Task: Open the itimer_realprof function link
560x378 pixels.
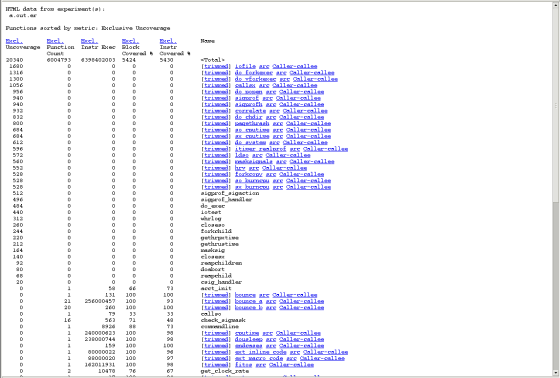Action: [260, 149]
